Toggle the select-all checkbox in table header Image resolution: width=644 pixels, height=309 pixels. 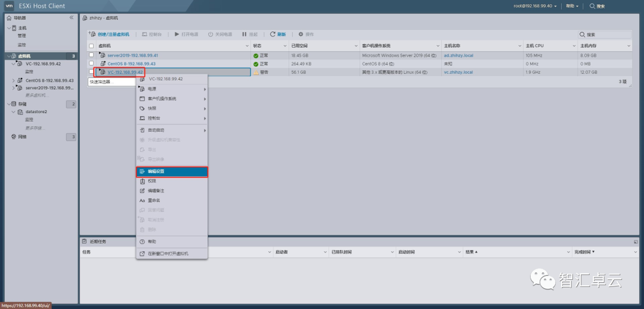(92, 46)
